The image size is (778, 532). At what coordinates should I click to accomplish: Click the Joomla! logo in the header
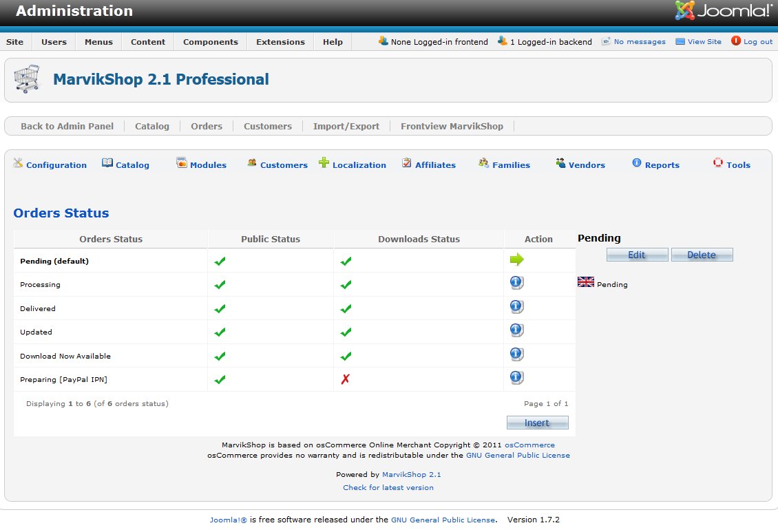point(724,10)
